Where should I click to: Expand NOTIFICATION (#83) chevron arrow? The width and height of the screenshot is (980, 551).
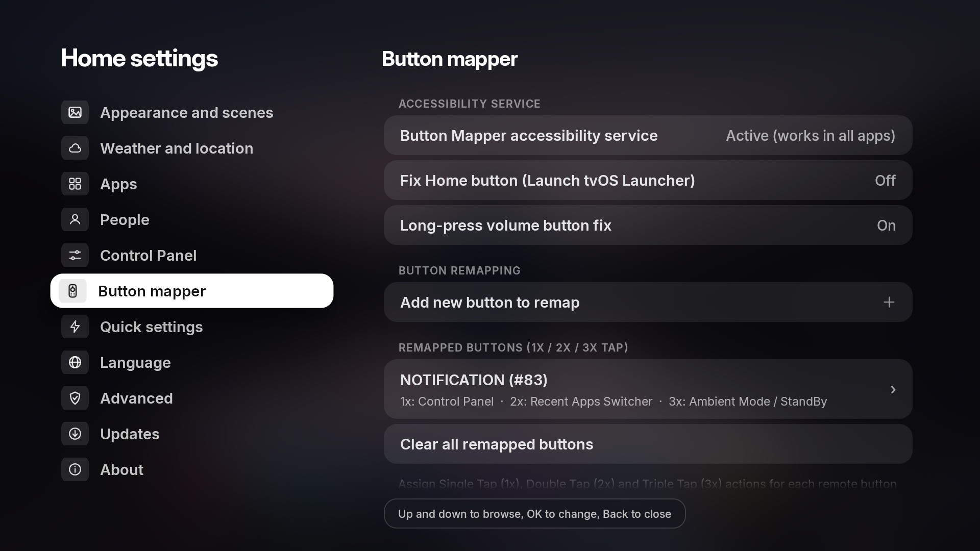(x=893, y=389)
